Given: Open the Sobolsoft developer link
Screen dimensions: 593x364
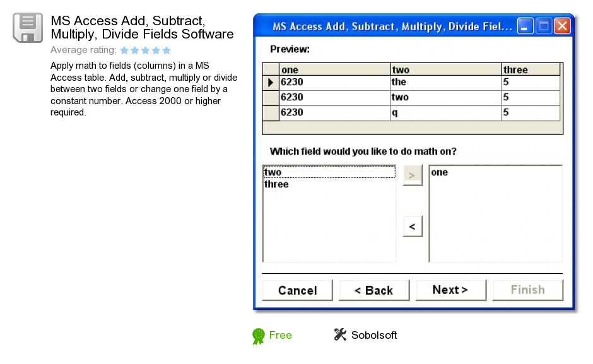Looking at the screenshot, I should coord(373,335).
